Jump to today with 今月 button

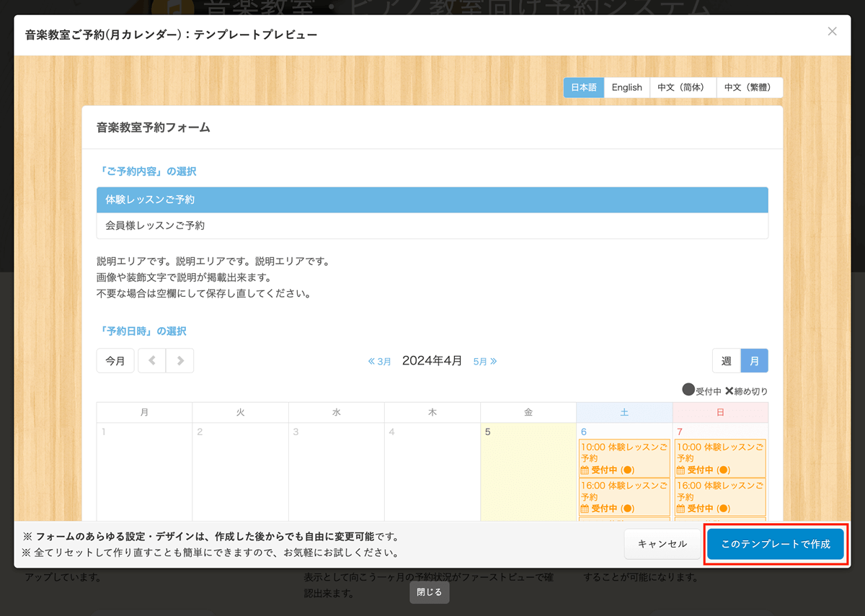click(x=115, y=361)
